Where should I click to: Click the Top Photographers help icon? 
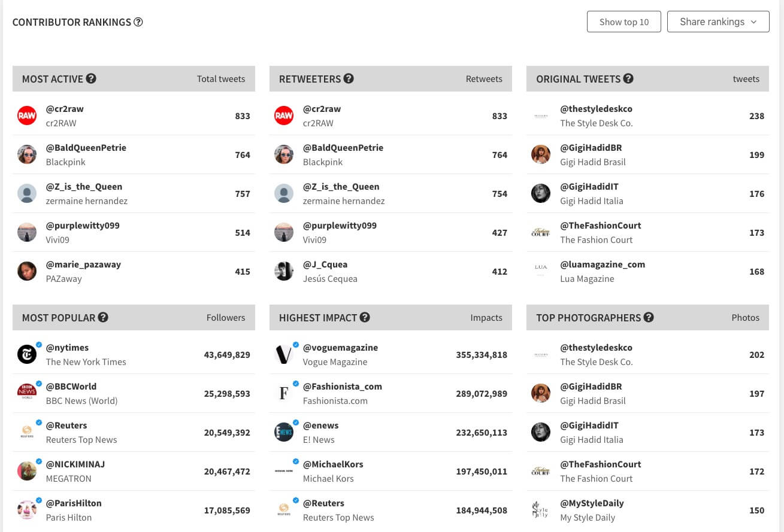click(649, 317)
